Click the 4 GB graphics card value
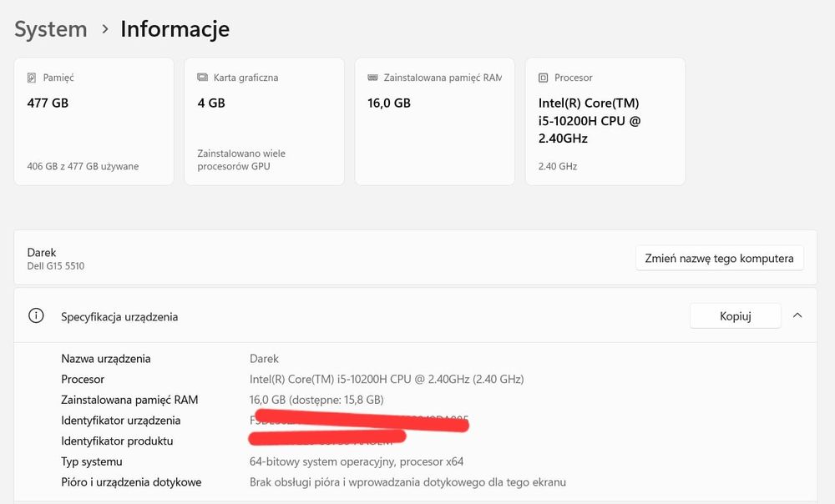835x504 pixels. click(x=211, y=103)
